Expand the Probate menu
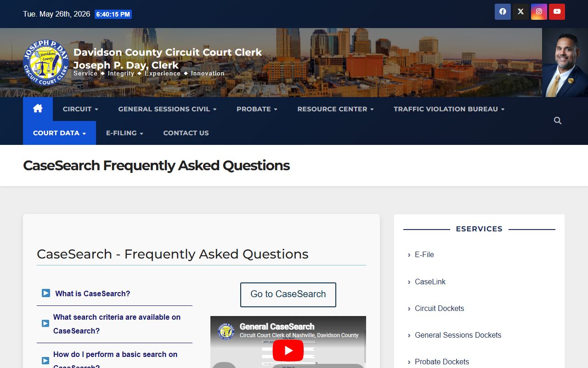Viewport: 588px width, 368px height. coord(257,109)
